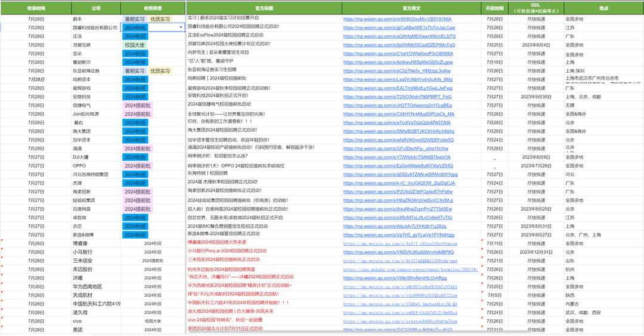Click the 校招类型 column header
Image resolution: width=644 pixels, height=336 pixels.
153,8
